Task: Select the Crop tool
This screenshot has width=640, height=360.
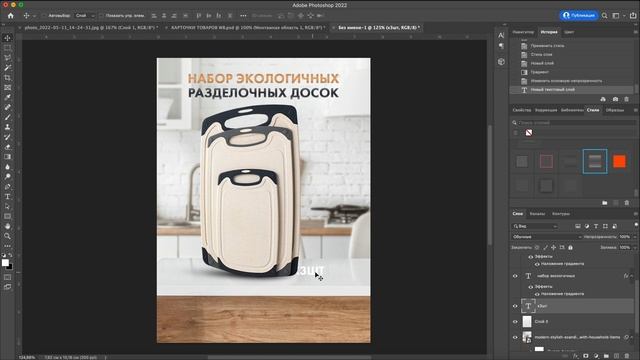Action: (7, 78)
